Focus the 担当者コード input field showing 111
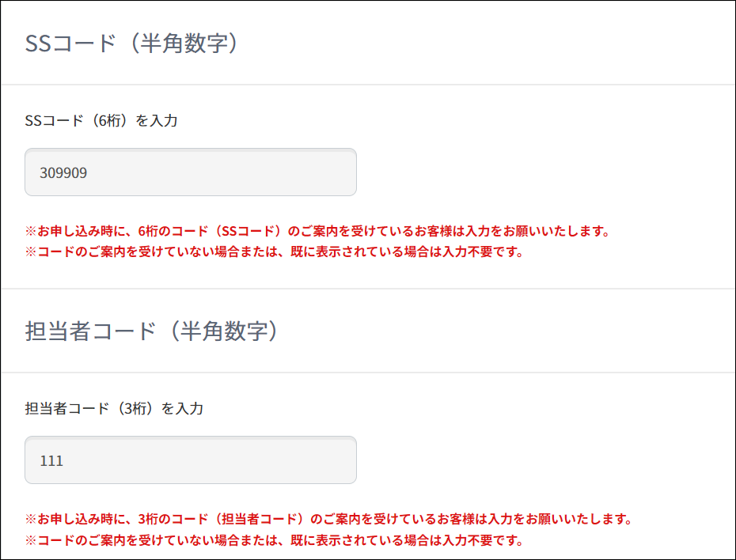The width and height of the screenshot is (736, 560). point(191,460)
